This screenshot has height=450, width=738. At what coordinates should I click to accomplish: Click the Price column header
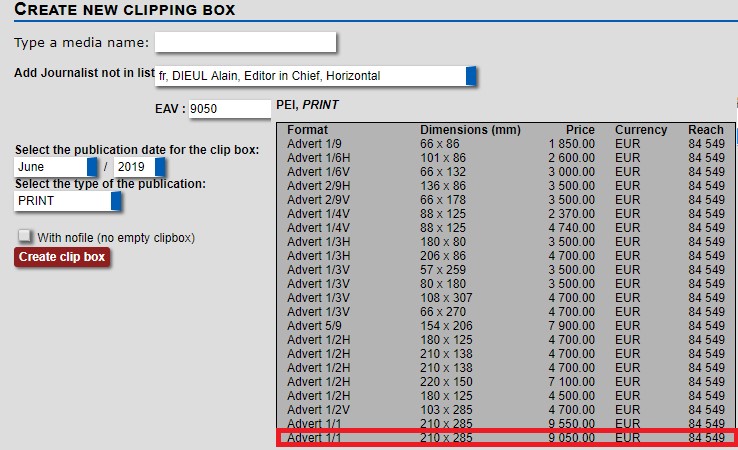579,130
